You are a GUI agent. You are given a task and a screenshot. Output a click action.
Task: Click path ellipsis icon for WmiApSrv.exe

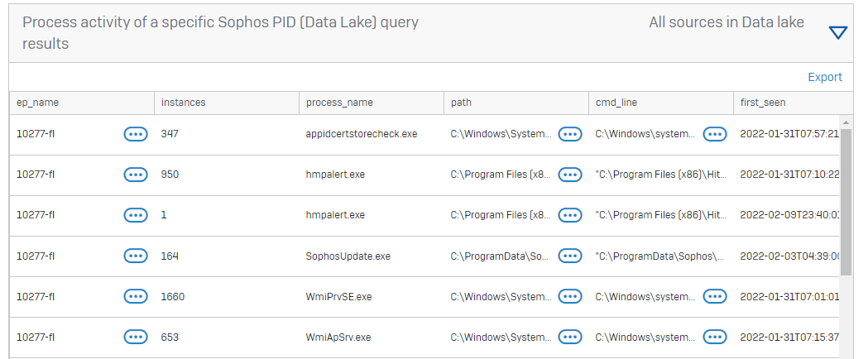(570, 337)
